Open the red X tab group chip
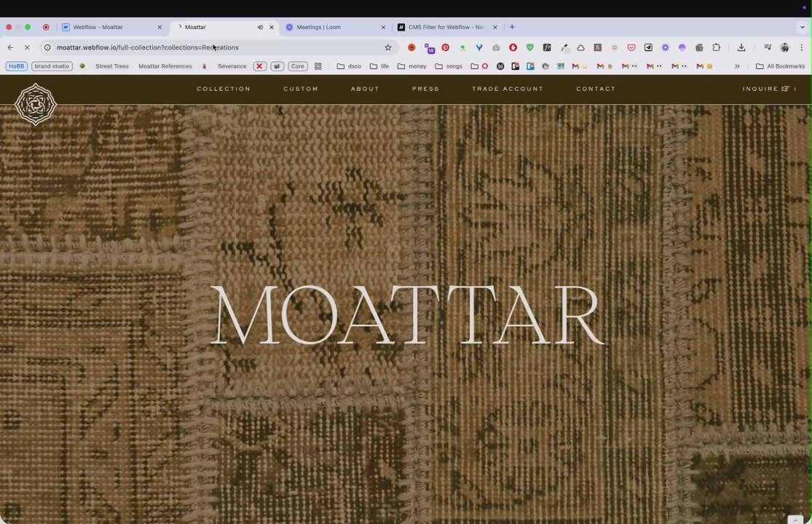This screenshot has height=524, width=812. point(259,66)
